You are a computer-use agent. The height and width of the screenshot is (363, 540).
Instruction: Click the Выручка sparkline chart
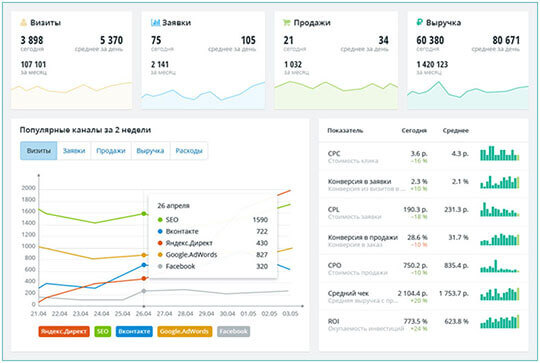coord(468,95)
